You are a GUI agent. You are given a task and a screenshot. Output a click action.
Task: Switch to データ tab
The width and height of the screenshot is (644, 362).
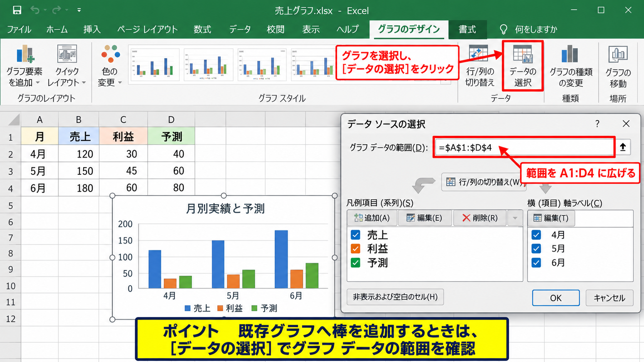tap(240, 29)
